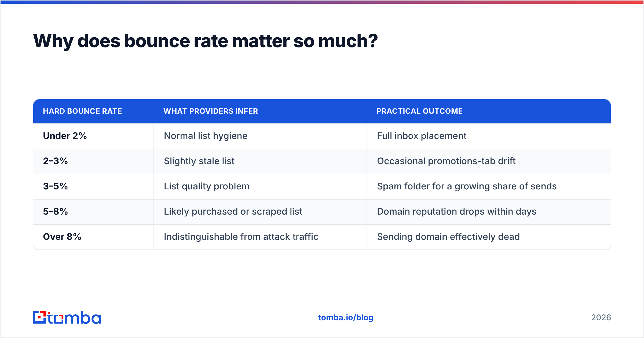Select the 'HARD BOUNCE RATE' column header
The height and width of the screenshot is (338, 644).
pos(93,111)
